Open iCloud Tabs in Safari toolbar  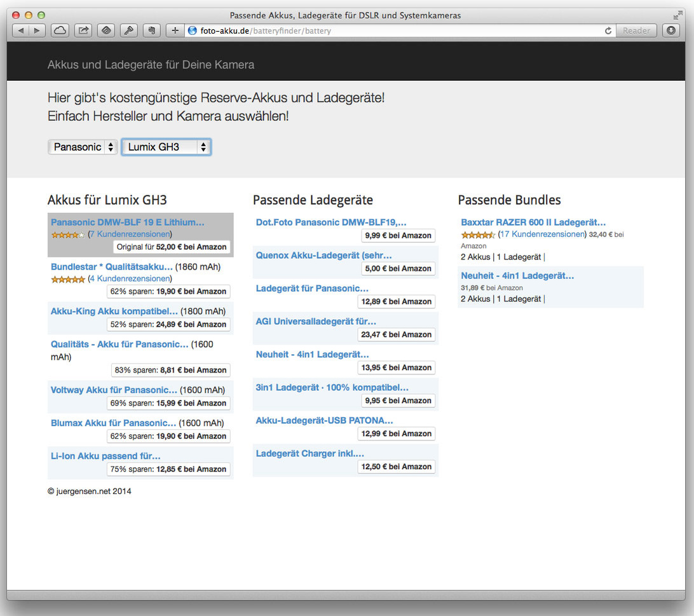pos(59,31)
